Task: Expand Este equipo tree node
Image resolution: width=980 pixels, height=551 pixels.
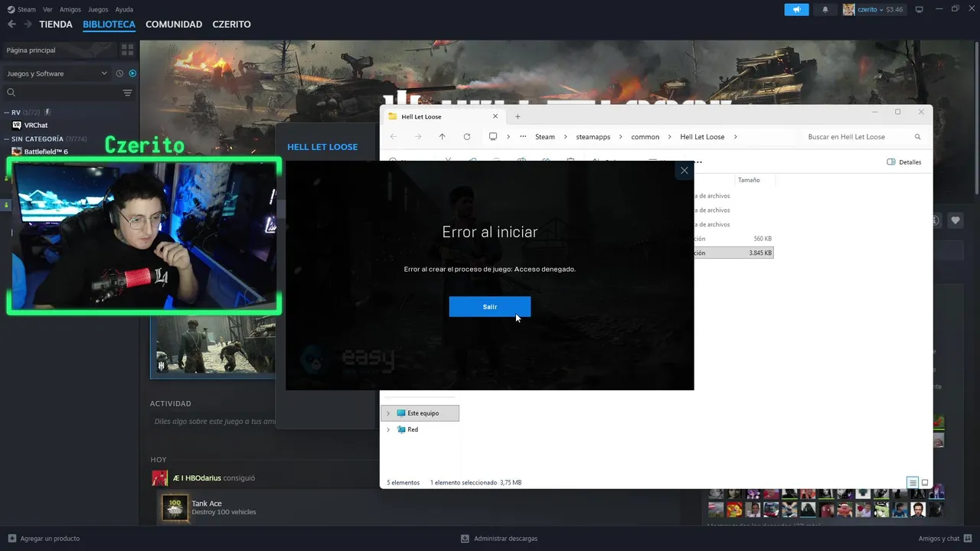Action: (388, 413)
